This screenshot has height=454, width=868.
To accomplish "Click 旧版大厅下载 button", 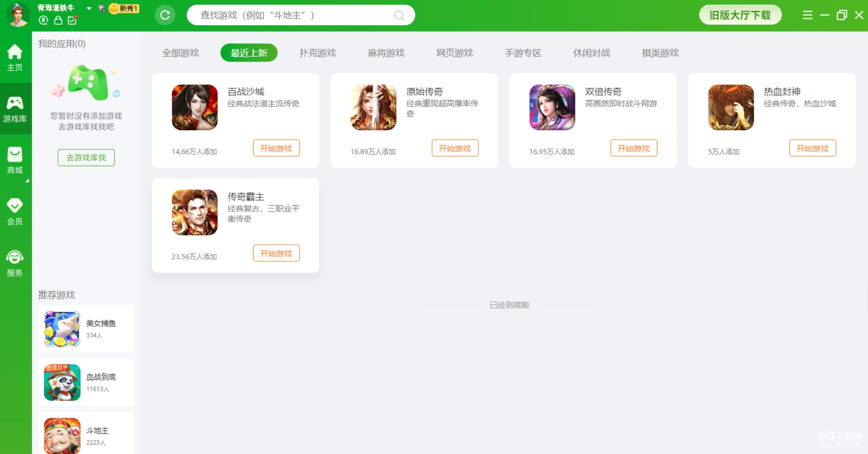I will pos(740,15).
